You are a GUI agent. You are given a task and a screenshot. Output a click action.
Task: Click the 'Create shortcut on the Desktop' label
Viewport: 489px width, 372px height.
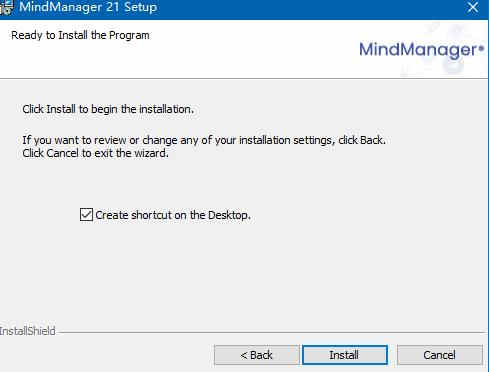(173, 215)
